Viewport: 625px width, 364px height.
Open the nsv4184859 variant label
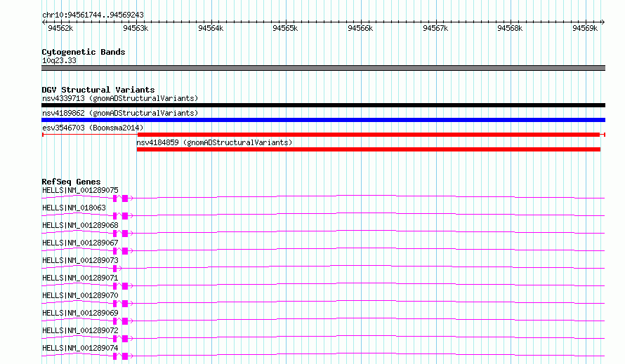[x=214, y=142]
